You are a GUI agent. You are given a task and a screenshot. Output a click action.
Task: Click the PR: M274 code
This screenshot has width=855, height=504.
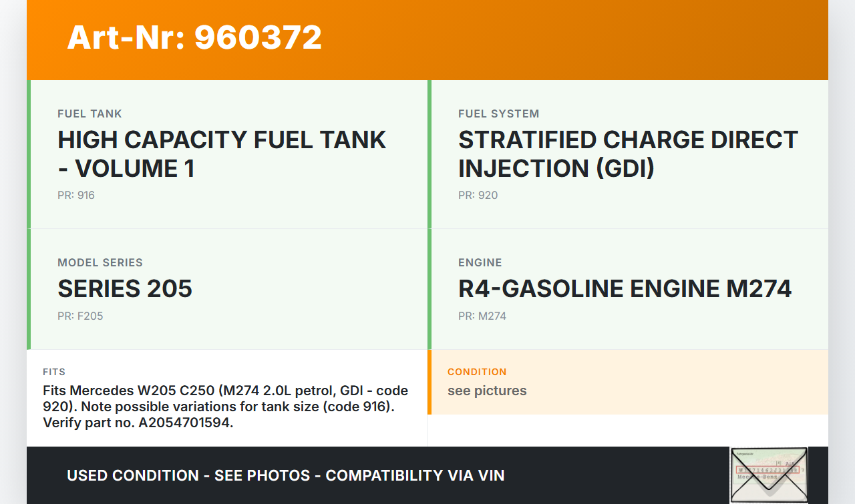482,316
